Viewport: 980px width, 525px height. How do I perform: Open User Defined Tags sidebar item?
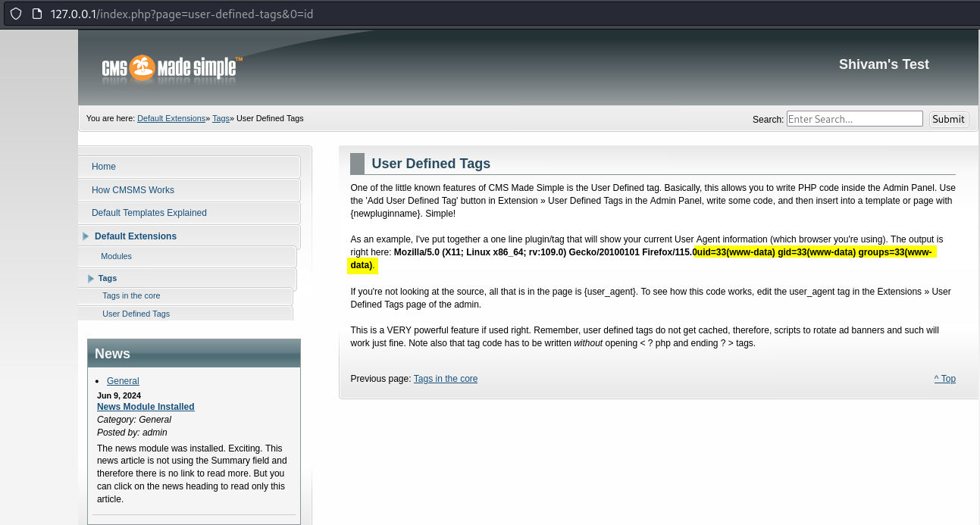tap(186, 314)
